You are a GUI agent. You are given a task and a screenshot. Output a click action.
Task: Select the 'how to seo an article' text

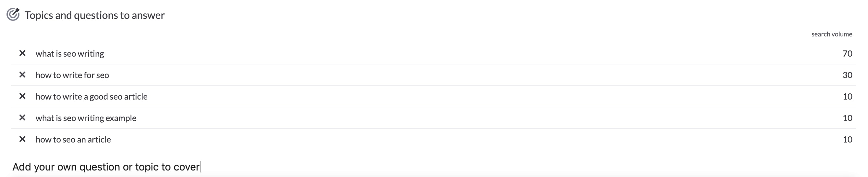point(73,140)
